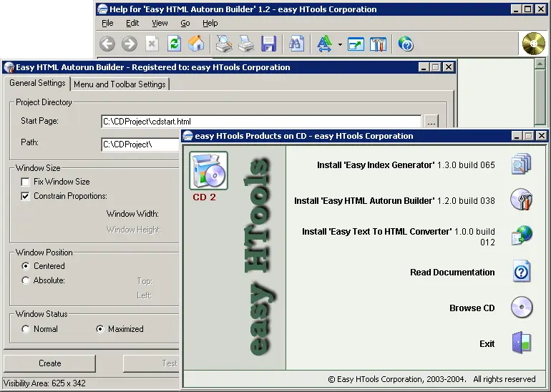This screenshot has height=392, width=551.
Task: Enable the Fix Window Size checkbox
Action: [x=25, y=182]
